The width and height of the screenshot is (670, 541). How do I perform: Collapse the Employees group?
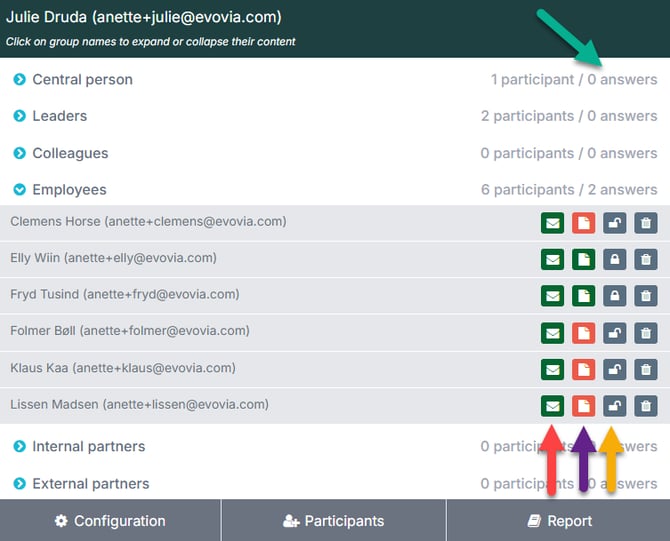coord(69,189)
